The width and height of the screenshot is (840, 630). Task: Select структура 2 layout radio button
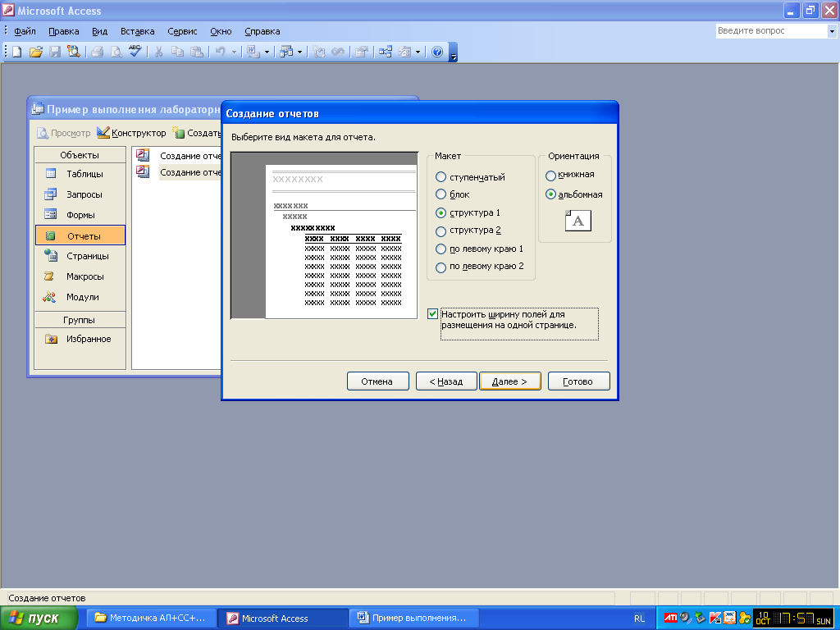pos(441,231)
